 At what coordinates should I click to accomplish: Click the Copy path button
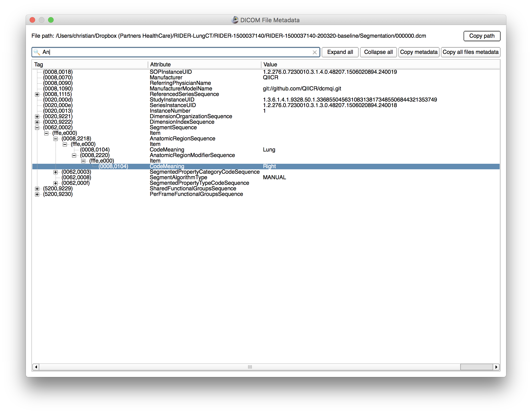coord(482,36)
